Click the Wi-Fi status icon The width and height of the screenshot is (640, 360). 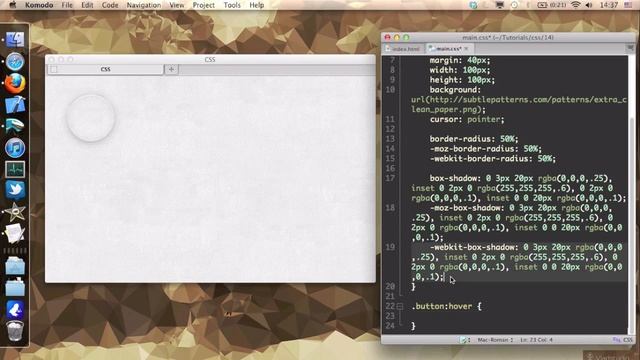[576, 5]
